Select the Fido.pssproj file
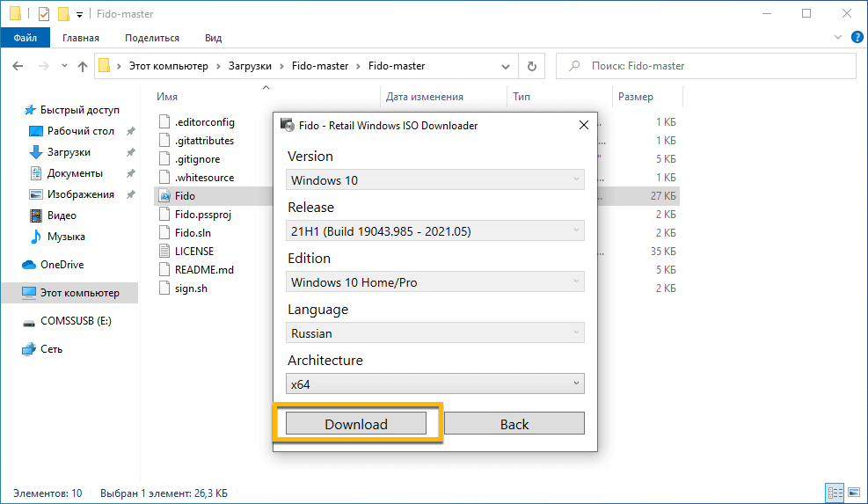Screen dimensions: 868x504 click(x=202, y=215)
